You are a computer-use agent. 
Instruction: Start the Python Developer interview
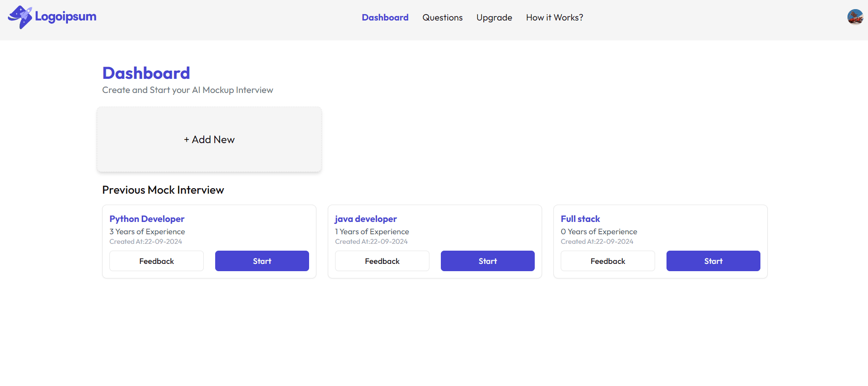click(x=262, y=261)
